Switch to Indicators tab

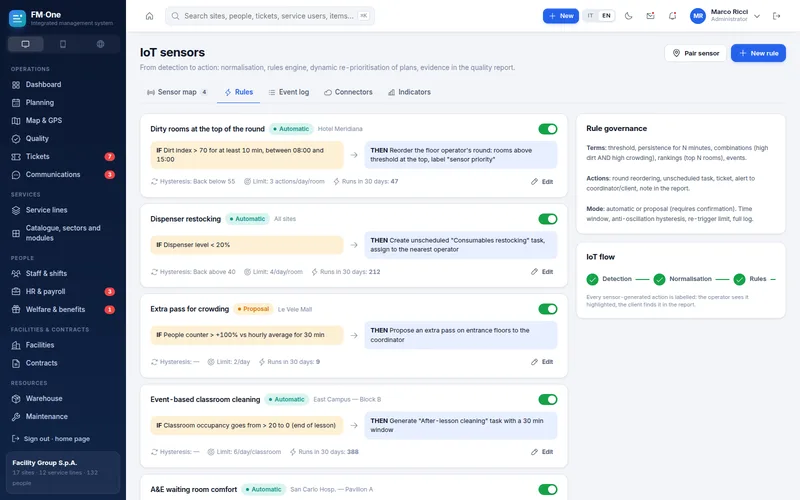[x=409, y=92]
